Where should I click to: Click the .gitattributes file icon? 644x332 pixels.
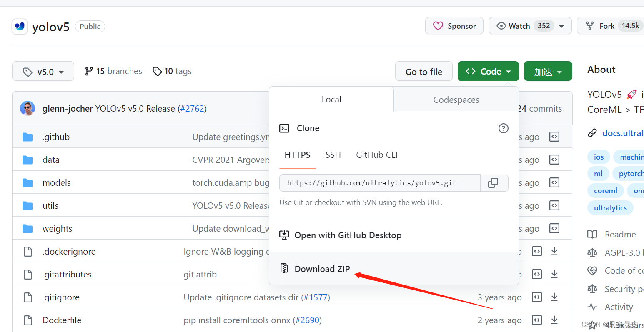[x=28, y=275]
